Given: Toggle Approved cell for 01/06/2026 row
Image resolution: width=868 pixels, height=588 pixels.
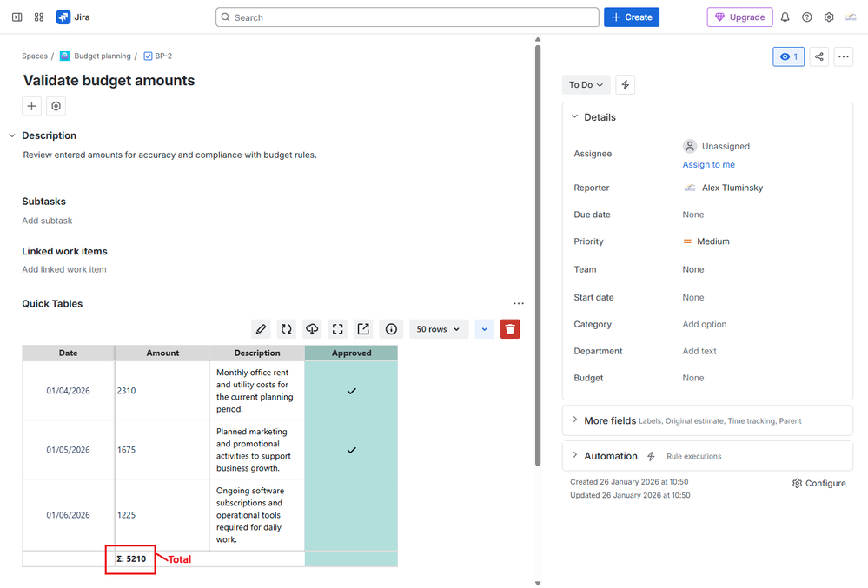Looking at the screenshot, I should [352, 514].
